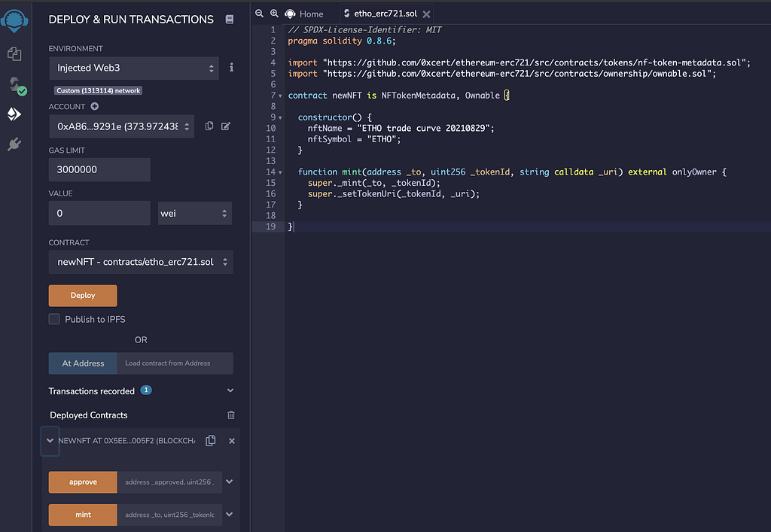The width and height of the screenshot is (771, 532).
Task: Open the newNFT contract dropdown
Action: pos(141,262)
